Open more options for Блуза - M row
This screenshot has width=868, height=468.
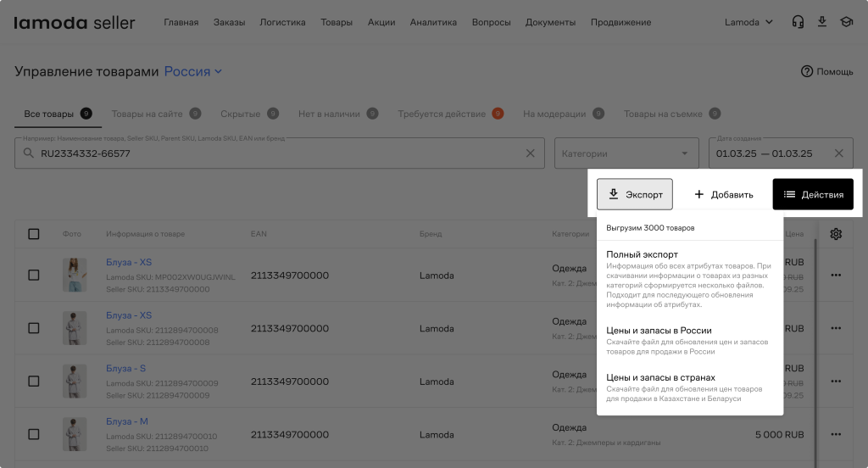pos(836,435)
